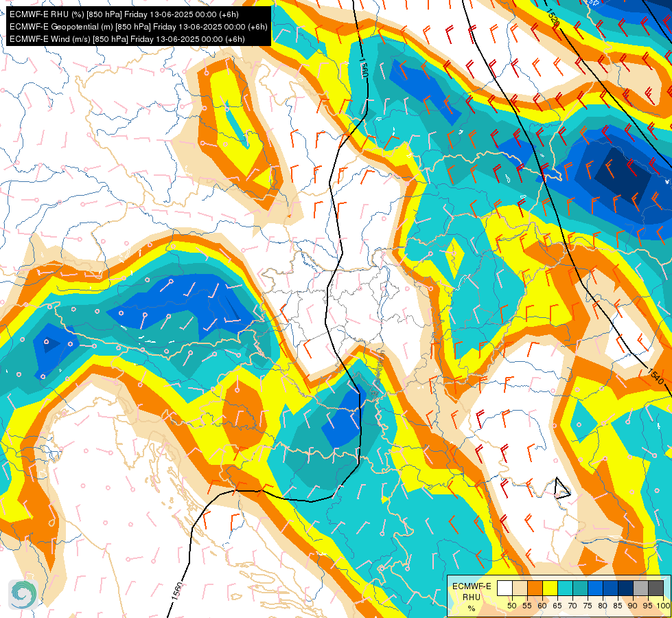Click the blue 75-80 legend swatch
The width and height of the screenshot is (672, 618).
click(x=595, y=588)
